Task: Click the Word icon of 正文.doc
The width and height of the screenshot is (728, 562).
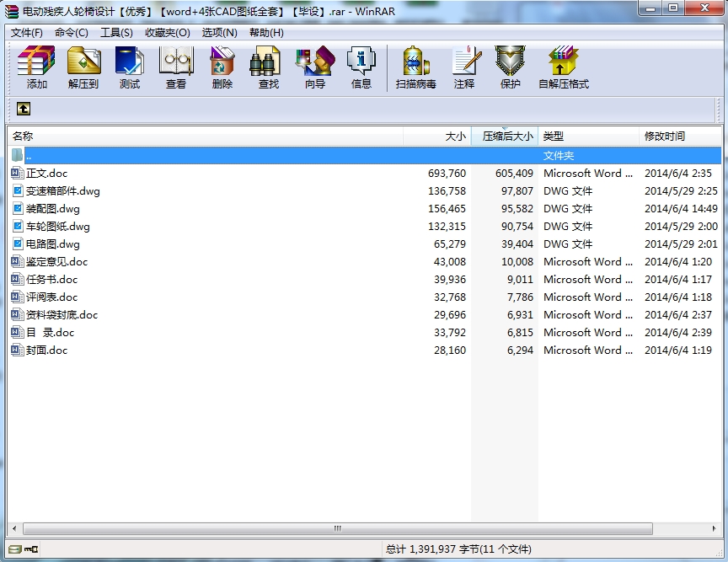Action: pyautogui.click(x=18, y=174)
